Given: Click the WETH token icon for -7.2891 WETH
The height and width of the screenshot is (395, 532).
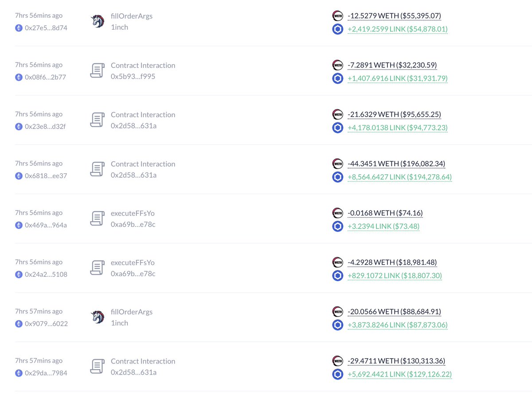Looking at the screenshot, I should pyautogui.click(x=338, y=65).
